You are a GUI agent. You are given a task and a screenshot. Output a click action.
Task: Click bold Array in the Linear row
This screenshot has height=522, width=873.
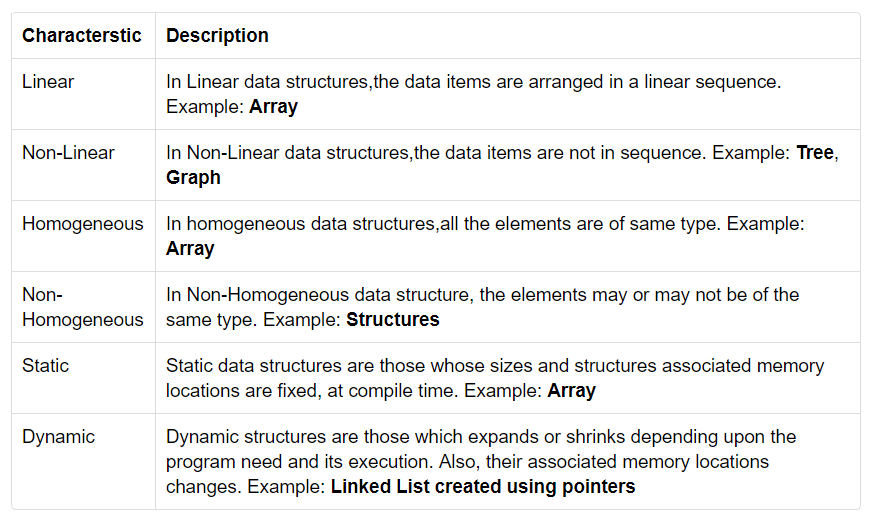tap(273, 106)
